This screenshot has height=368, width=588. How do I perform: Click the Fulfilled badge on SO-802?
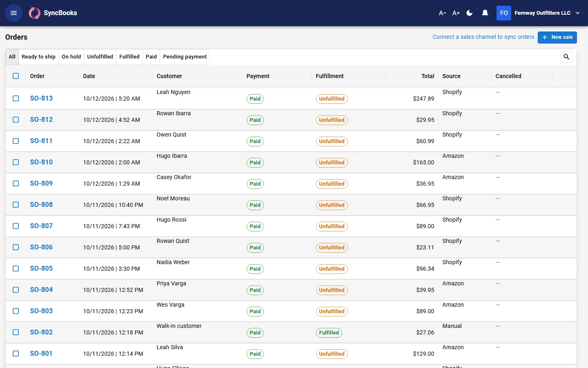coord(329,333)
